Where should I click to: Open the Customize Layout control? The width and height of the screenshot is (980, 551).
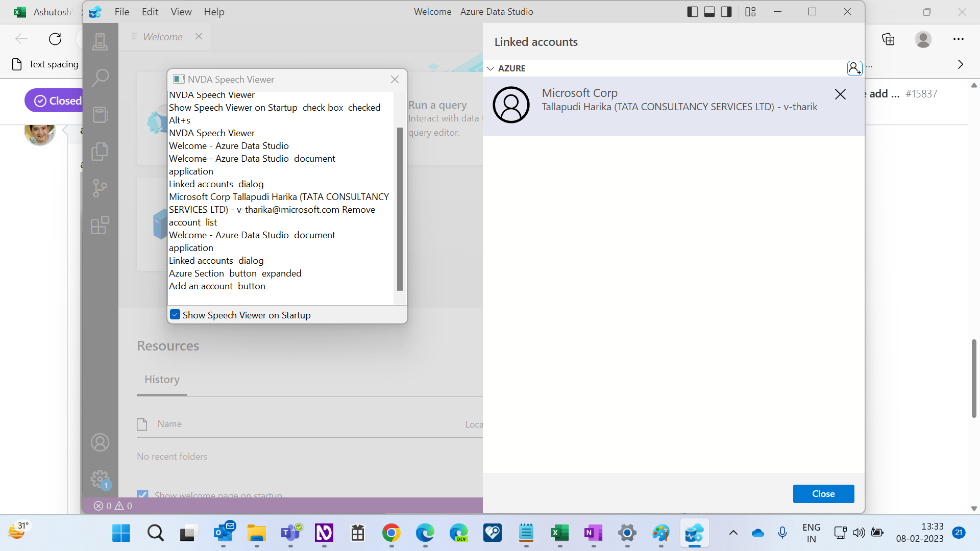point(750,11)
